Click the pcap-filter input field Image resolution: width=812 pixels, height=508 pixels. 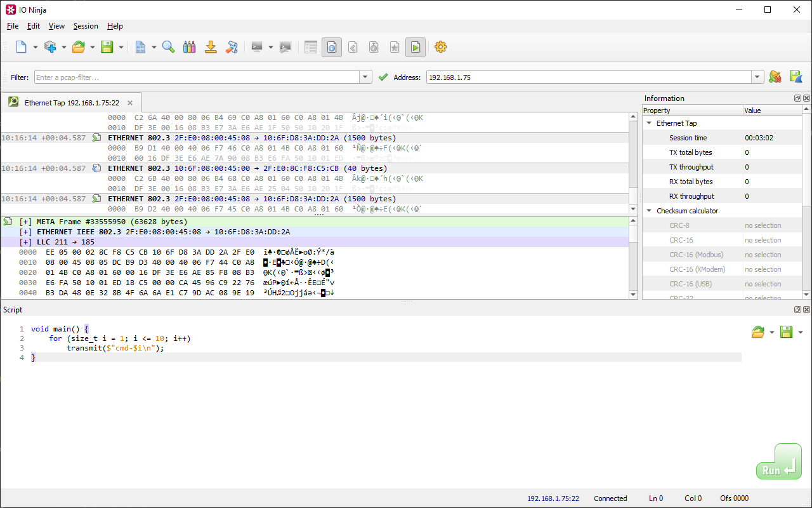coord(197,77)
